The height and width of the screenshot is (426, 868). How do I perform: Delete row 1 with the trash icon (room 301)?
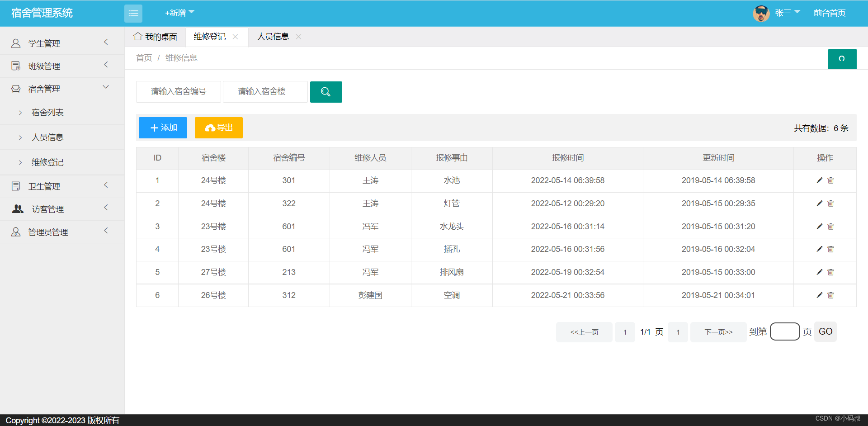tap(830, 180)
